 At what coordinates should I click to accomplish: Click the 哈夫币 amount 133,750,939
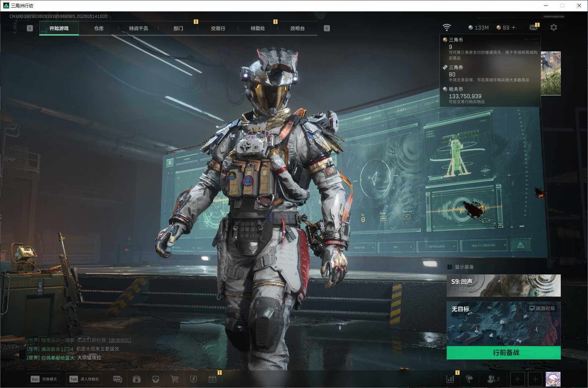pos(465,96)
